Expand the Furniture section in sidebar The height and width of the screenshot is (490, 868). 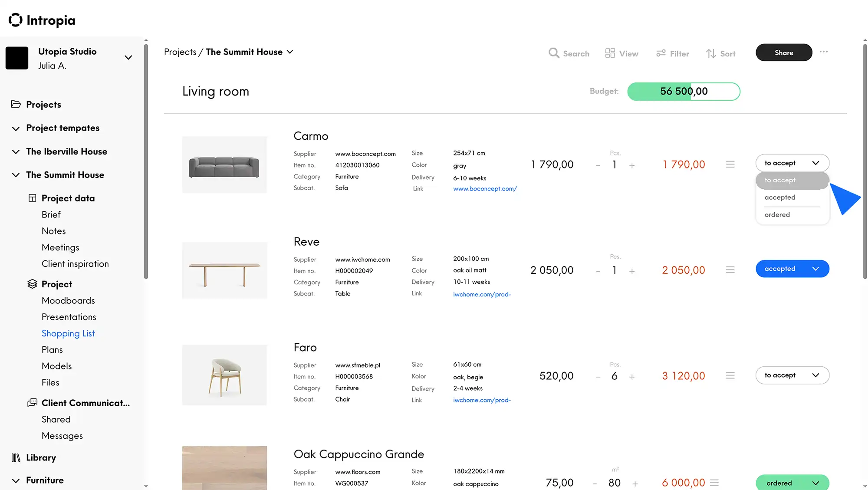16,480
